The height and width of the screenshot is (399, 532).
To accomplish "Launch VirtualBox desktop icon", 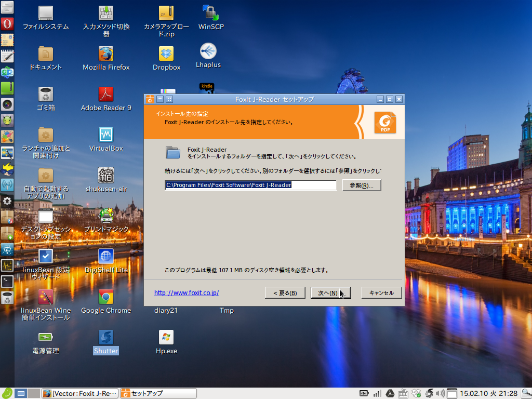I will click(106, 135).
